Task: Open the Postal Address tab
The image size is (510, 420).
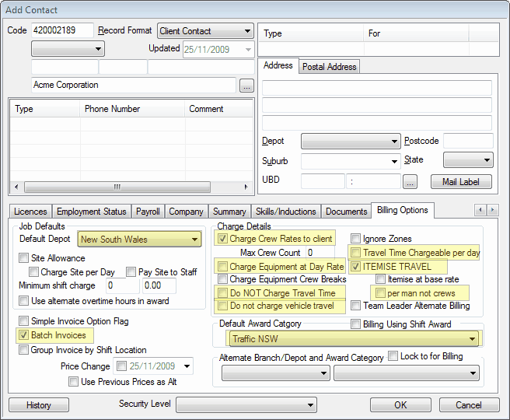Action: pyautogui.click(x=330, y=67)
